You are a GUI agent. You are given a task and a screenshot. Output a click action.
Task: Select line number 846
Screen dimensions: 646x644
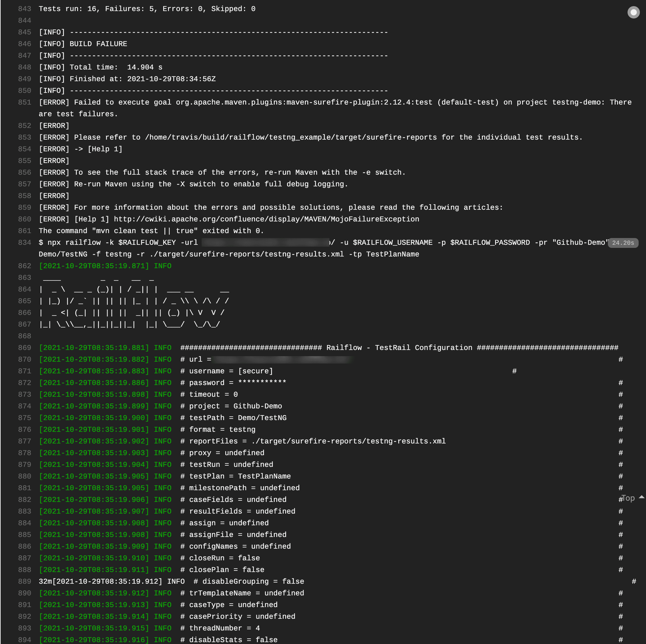[x=24, y=44]
